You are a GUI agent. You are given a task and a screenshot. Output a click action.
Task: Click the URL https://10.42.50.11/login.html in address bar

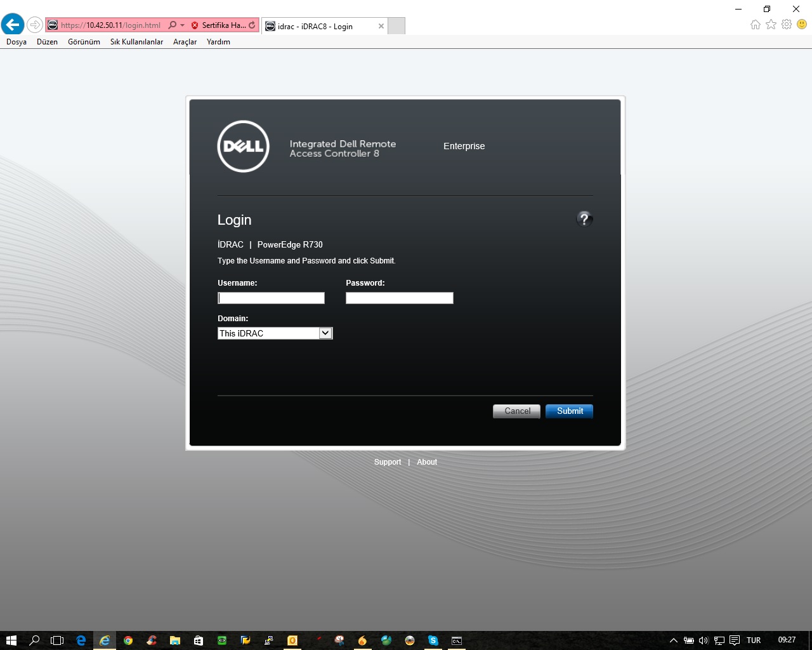tap(110, 25)
